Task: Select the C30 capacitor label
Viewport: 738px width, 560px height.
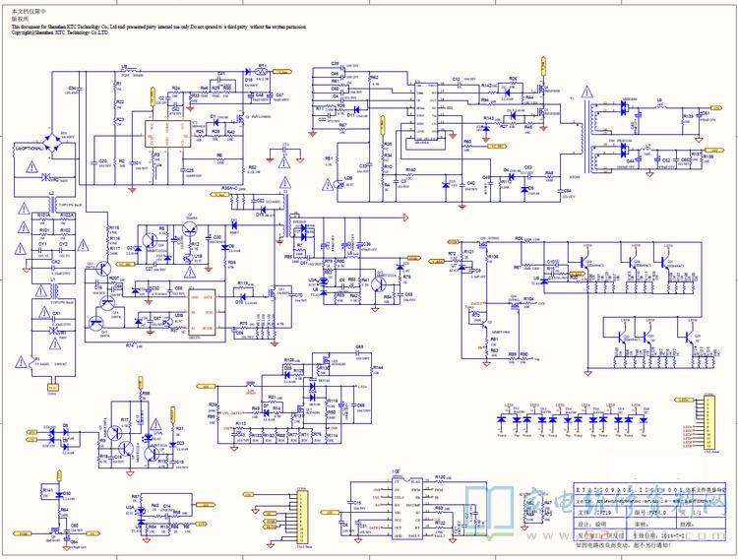Action: coord(217,237)
